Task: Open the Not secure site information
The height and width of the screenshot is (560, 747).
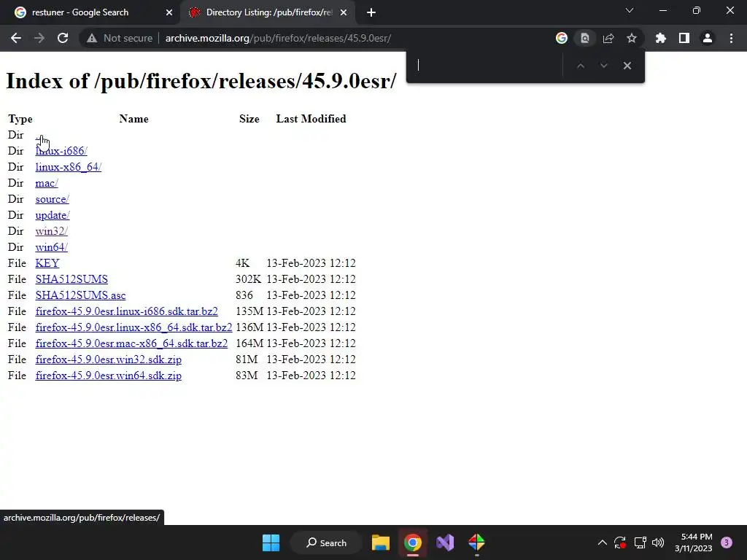Action: pyautogui.click(x=120, y=38)
